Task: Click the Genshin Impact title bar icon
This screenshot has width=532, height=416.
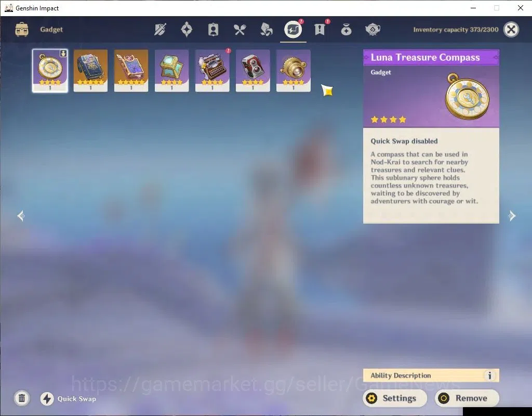Action: click(8, 8)
